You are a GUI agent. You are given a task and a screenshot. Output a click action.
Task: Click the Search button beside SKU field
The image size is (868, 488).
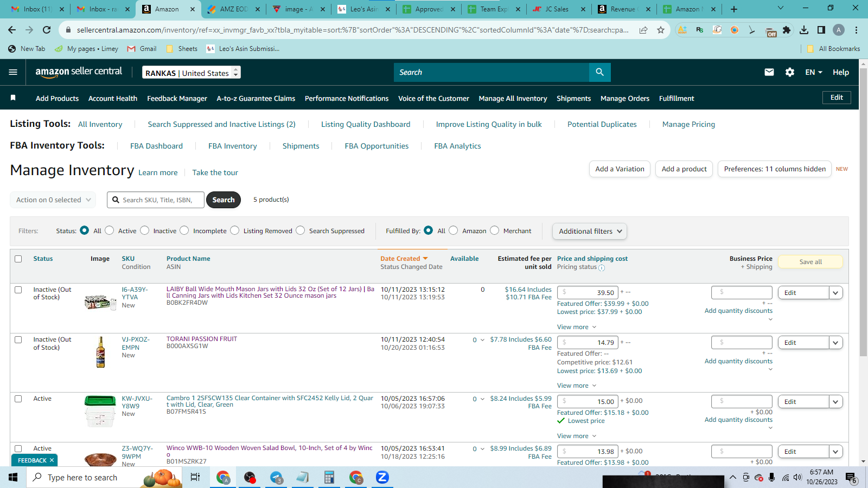(x=224, y=200)
